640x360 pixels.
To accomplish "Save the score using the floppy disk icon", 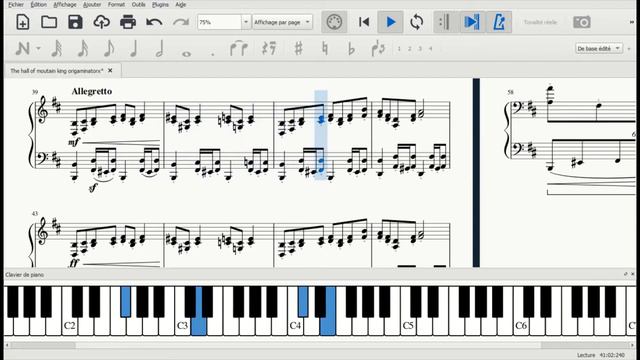I will [75, 22].
